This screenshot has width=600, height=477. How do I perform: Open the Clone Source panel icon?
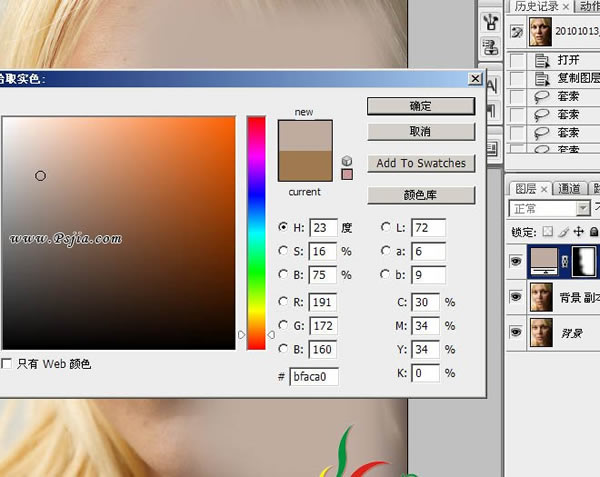(x=490, y=47)
